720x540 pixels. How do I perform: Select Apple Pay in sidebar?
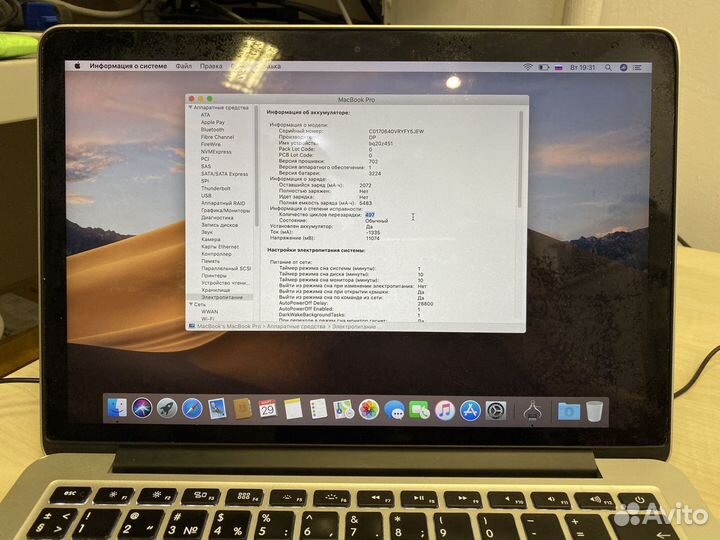tap(213, 122)
